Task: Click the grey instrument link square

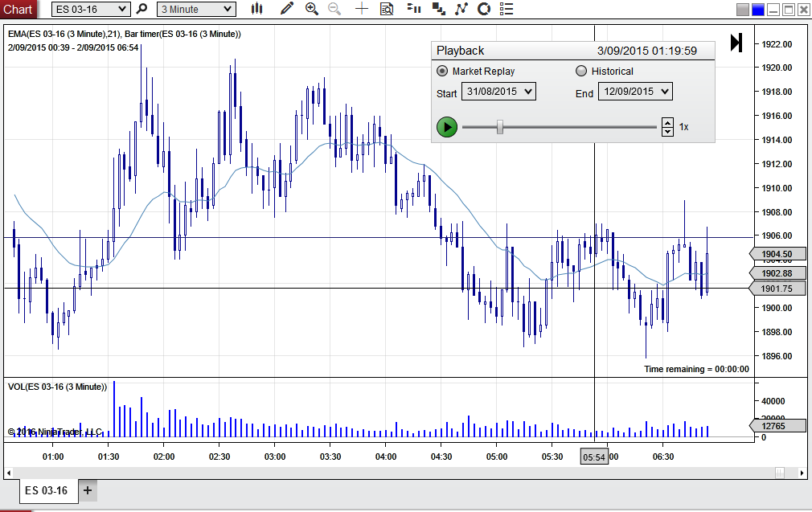Action: [743, 10]
